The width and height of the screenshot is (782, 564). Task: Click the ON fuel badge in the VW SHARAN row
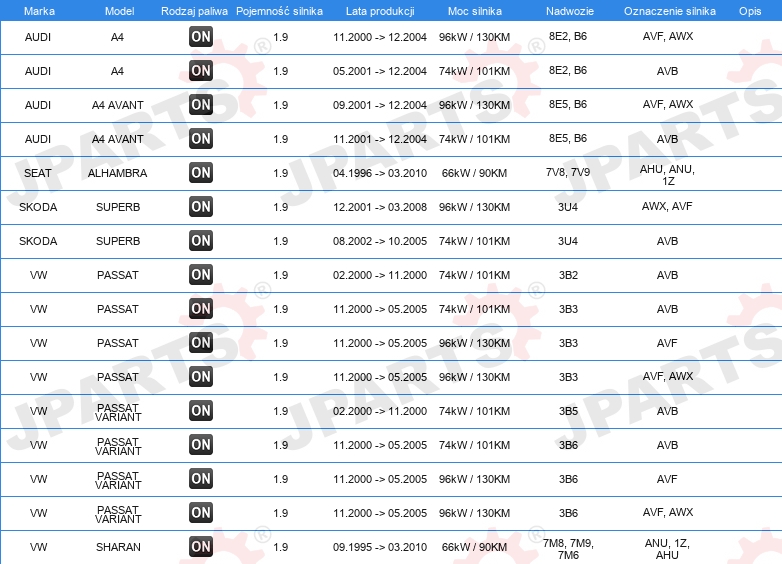(201, 547)
